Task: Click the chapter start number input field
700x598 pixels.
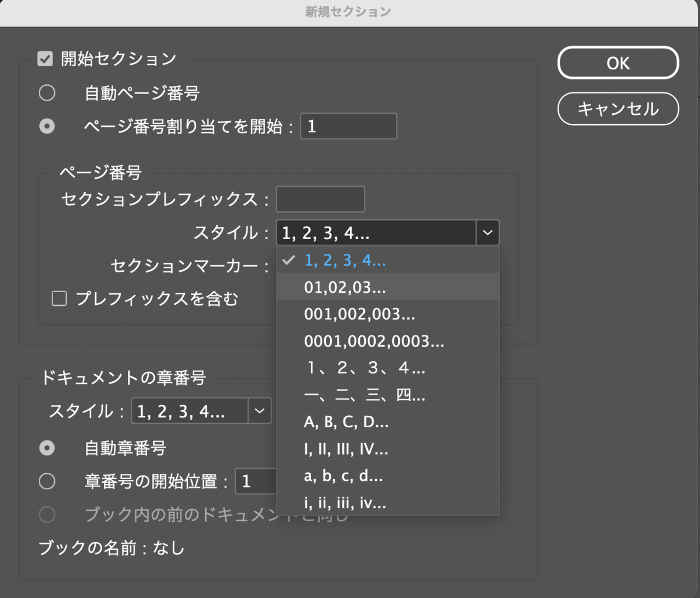Action: point(256,481)
